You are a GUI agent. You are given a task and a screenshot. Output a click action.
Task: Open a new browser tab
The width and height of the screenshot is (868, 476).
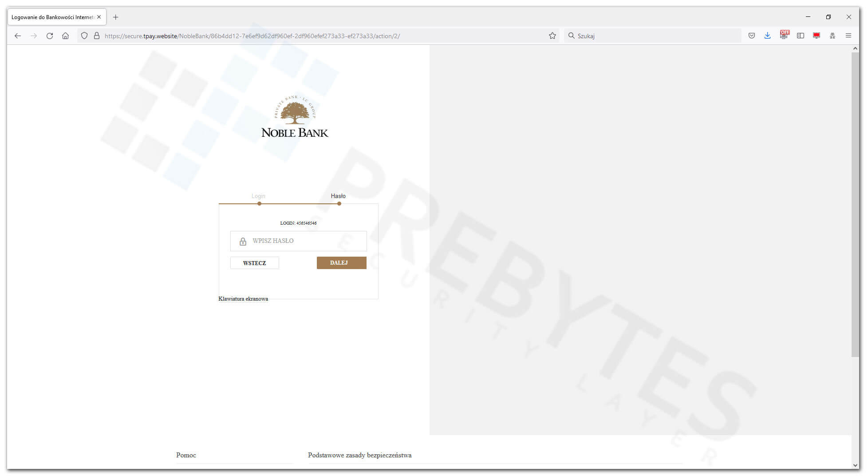[x=115, y=17]
